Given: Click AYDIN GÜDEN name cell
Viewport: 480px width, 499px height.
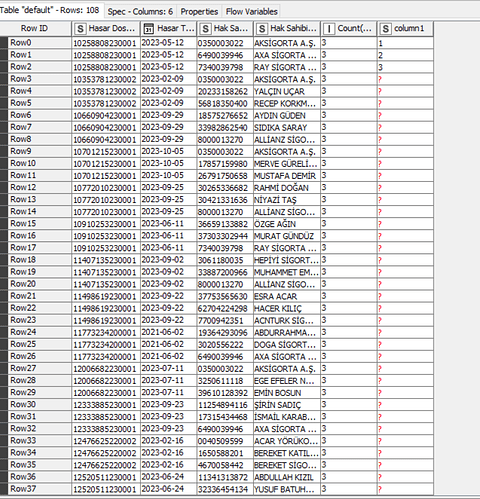Looking at the screenshot, I should (x=287, y=115).
